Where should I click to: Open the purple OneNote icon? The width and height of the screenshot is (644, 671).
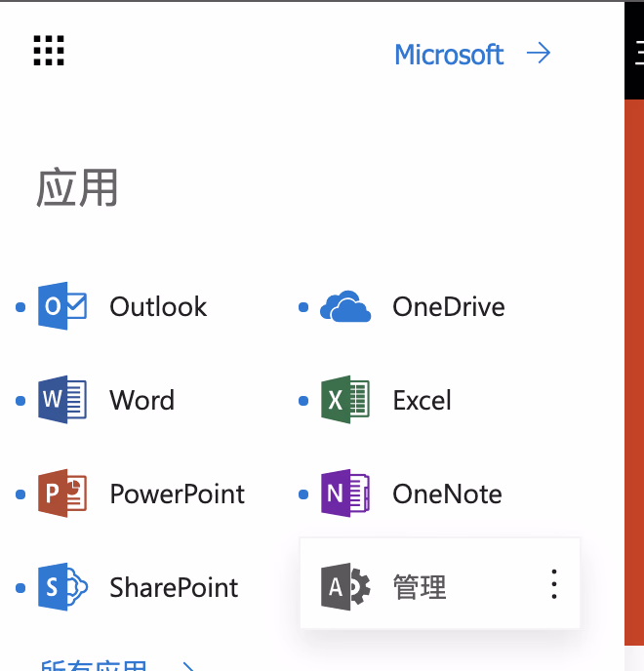pyautogui.click(x=345, y=493)
